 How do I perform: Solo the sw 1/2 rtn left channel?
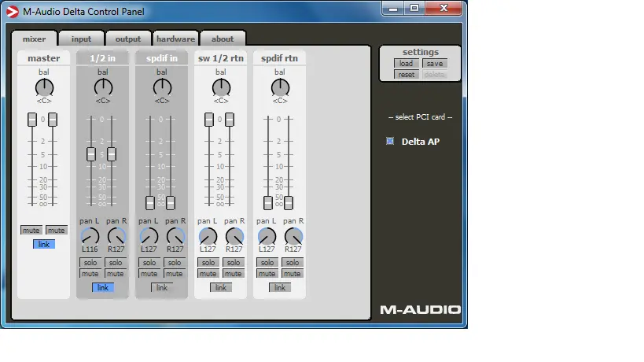click(x=208, y=263)
